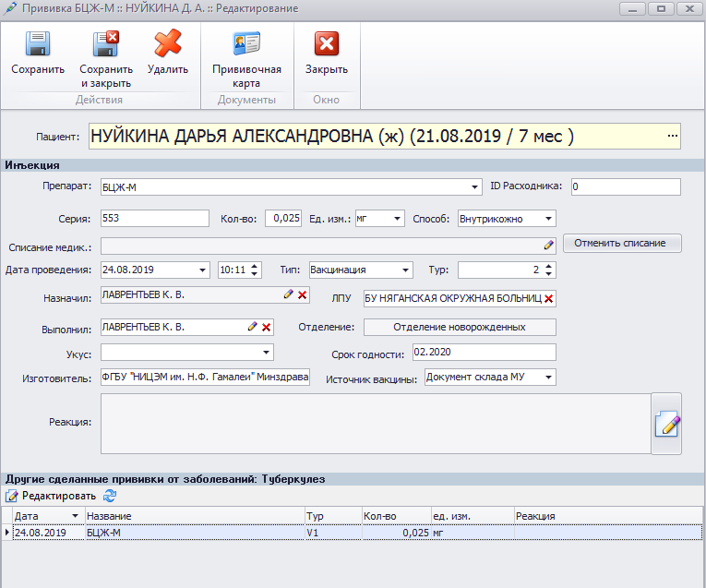706x588 pixels.
Task: Increase the Тур stepper value
Action: (549, 266)
